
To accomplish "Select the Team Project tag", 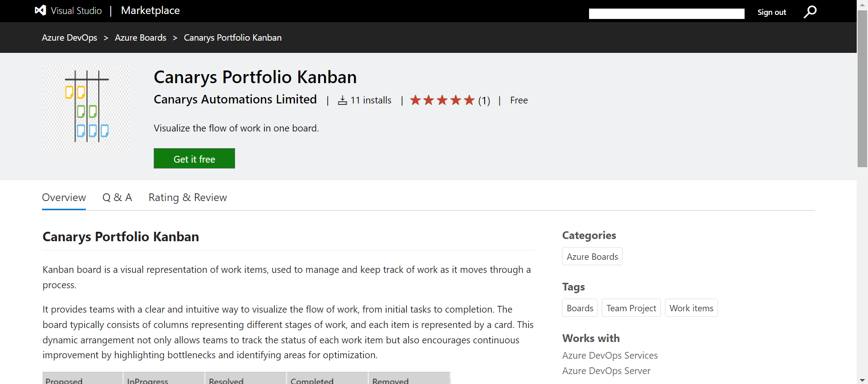I will coord(631,308).
